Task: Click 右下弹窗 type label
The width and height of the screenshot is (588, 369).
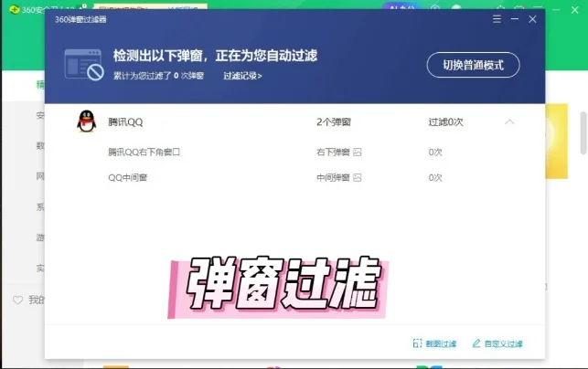Action: (333, 153)
